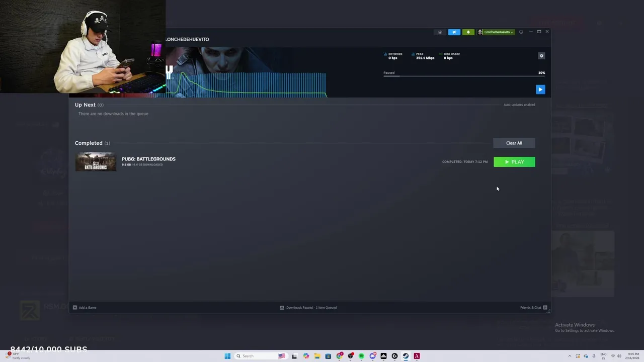The width and height of the screenshot is (644, 362).
Task: Click the 10% download progress value
Action: (541, 73)
